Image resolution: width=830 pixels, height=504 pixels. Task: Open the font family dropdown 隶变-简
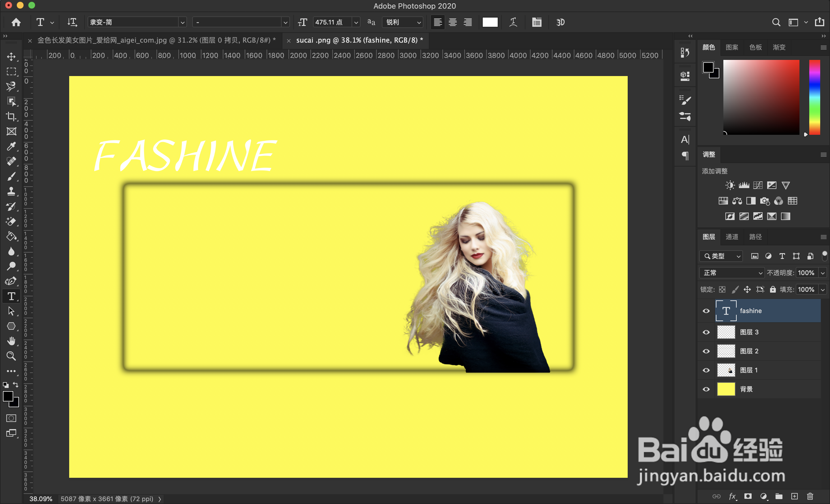pos(182,22)
